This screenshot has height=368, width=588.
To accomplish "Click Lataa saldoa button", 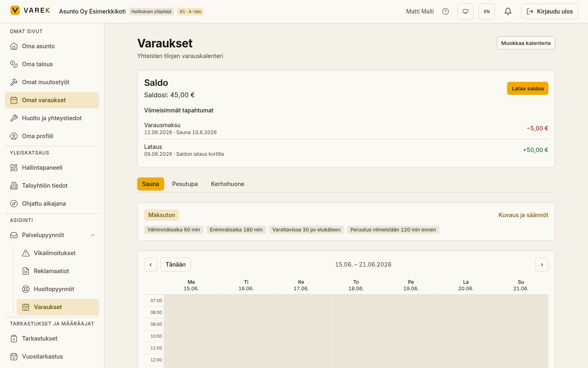I will 528,88.
